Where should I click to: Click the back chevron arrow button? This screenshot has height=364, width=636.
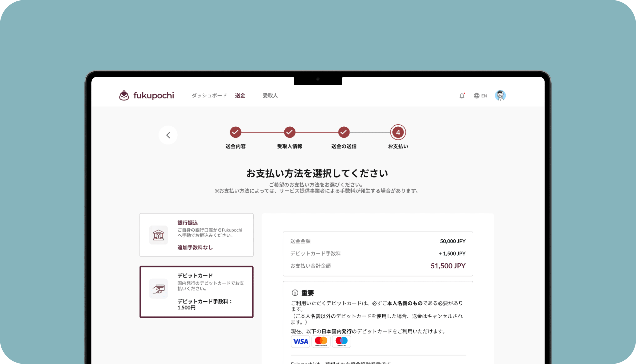tap(168, 135)
